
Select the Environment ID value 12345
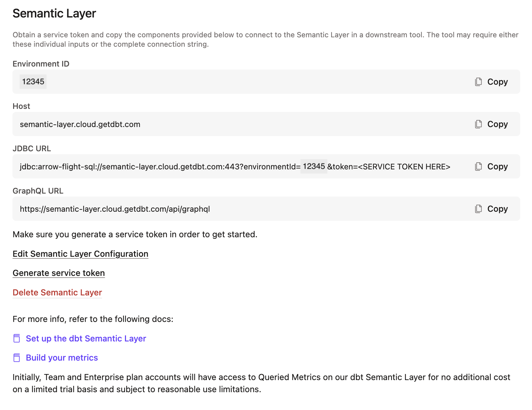tap(33, 82)
